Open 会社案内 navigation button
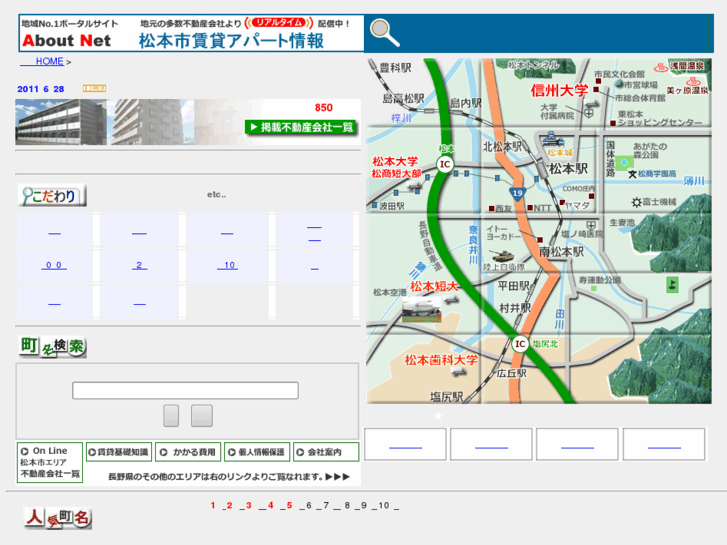The height and width of the screenshot is (545, 727). (326, 452)
